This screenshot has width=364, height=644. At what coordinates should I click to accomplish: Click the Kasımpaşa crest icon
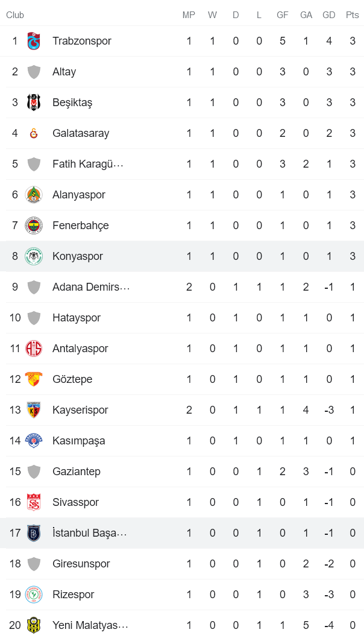click(34, 441)
